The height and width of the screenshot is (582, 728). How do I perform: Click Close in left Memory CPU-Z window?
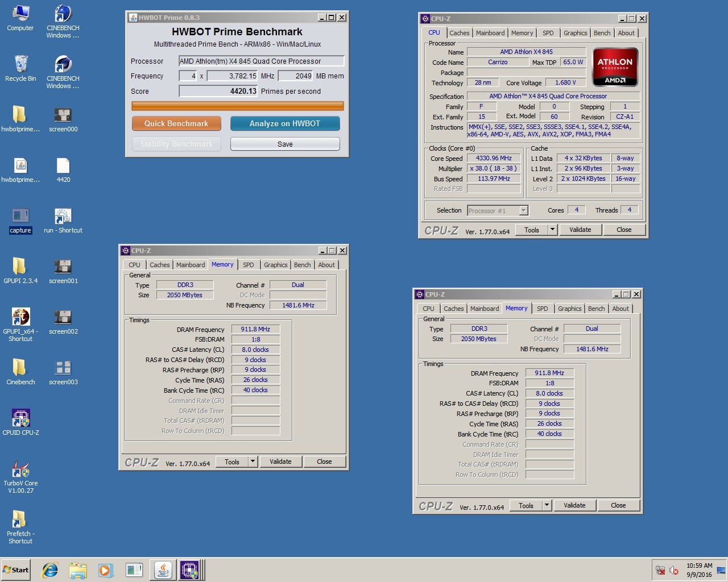point(324,462)
